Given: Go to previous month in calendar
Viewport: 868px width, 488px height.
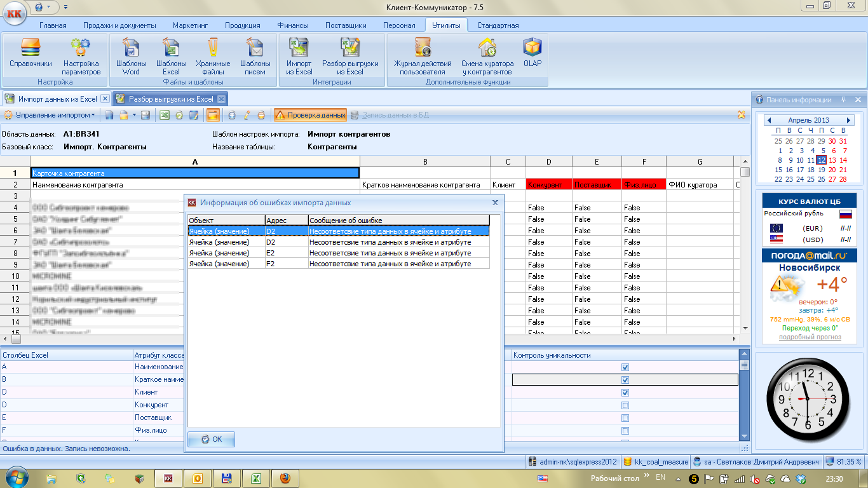Looking at the screenshot, I should pyautogui.click(x=769, y=120).
